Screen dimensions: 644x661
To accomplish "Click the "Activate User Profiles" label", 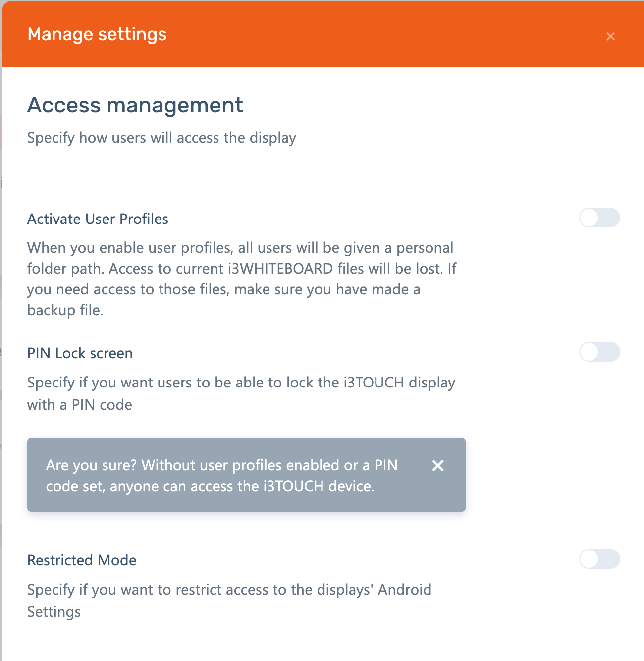I will [98, 219].
